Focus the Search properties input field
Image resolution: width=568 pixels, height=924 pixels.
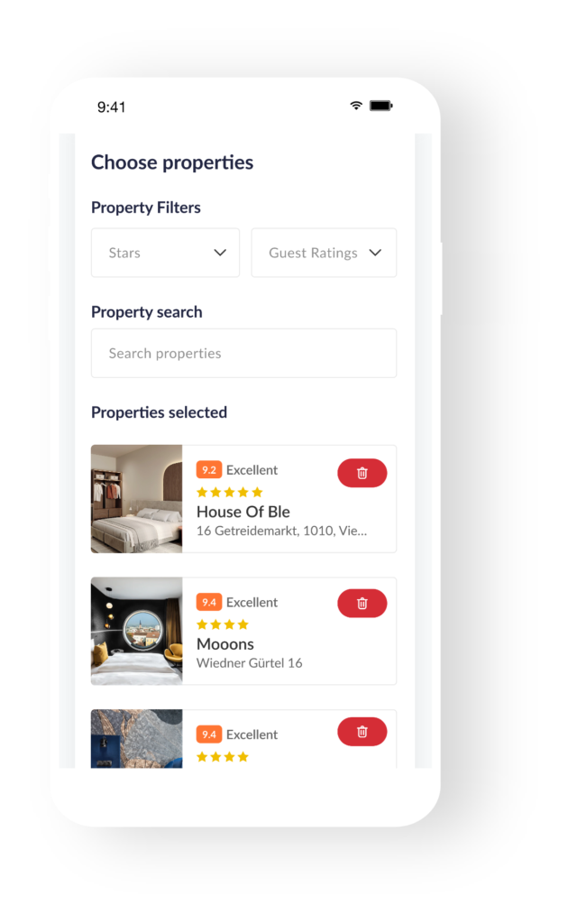click(x=243, y=353)
